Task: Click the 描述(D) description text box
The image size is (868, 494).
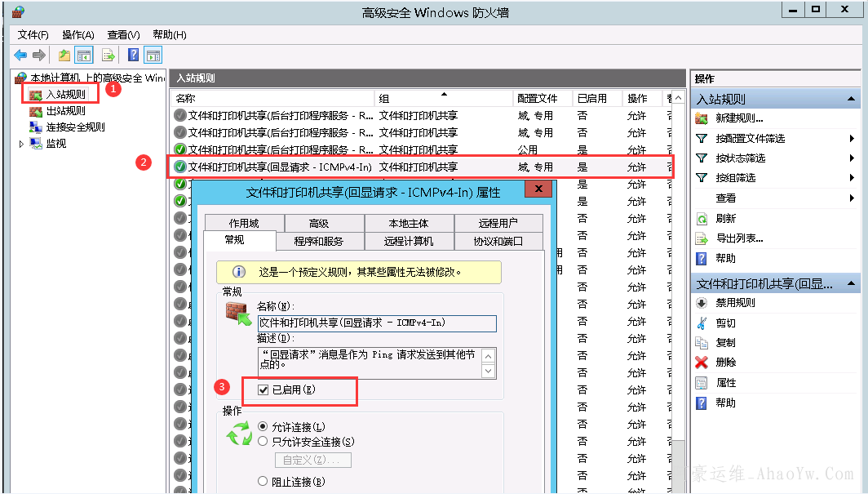Action: point(370,363)
